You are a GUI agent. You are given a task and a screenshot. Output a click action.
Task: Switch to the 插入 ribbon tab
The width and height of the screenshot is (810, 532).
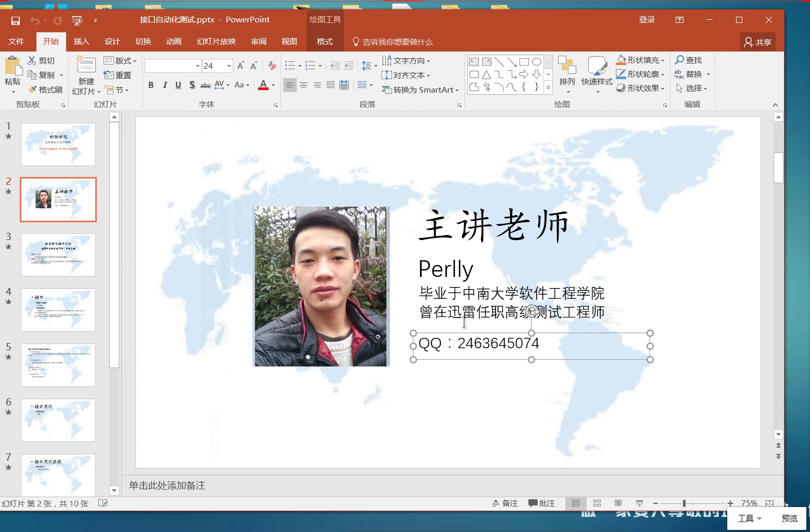81,42
